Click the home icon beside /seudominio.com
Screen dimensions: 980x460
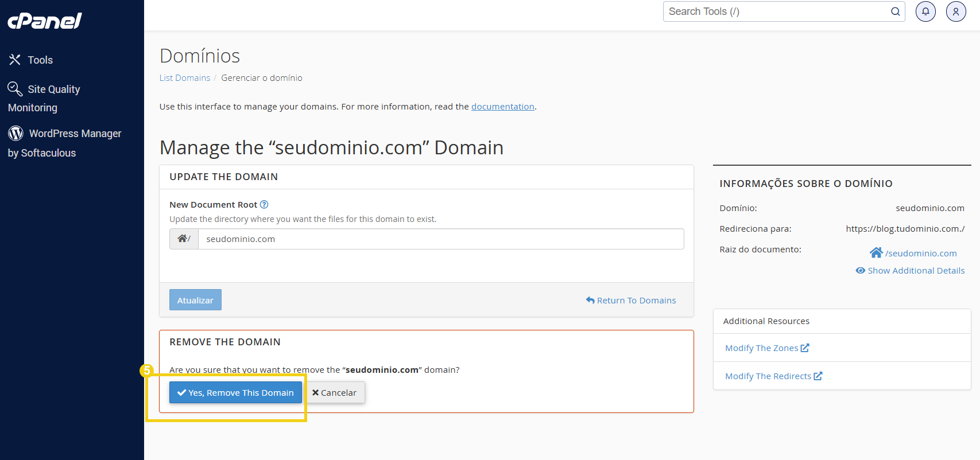click(x=876, y=252)
